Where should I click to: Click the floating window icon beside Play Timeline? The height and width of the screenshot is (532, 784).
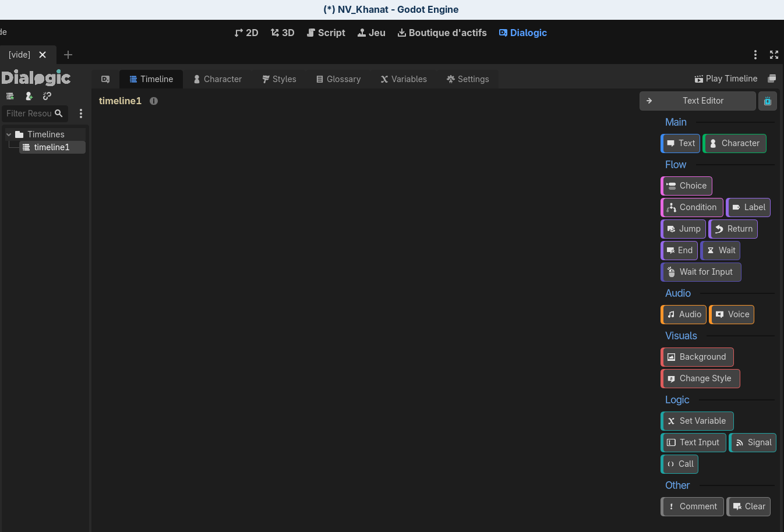tap(772, 79)
